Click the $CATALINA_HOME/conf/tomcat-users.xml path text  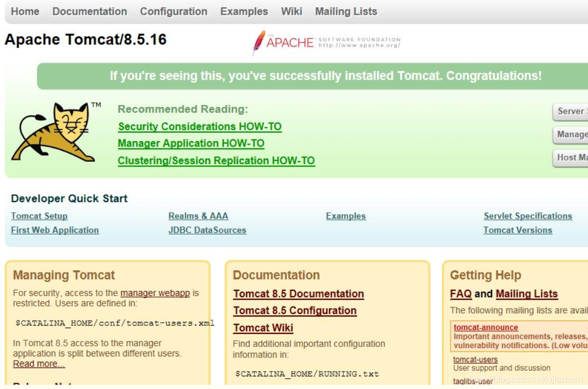tap(115, 323)
